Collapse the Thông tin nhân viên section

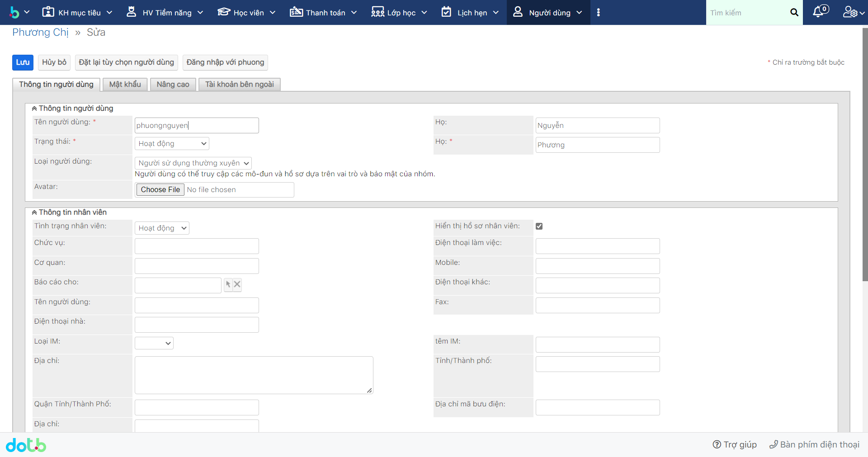coord(34,212)
